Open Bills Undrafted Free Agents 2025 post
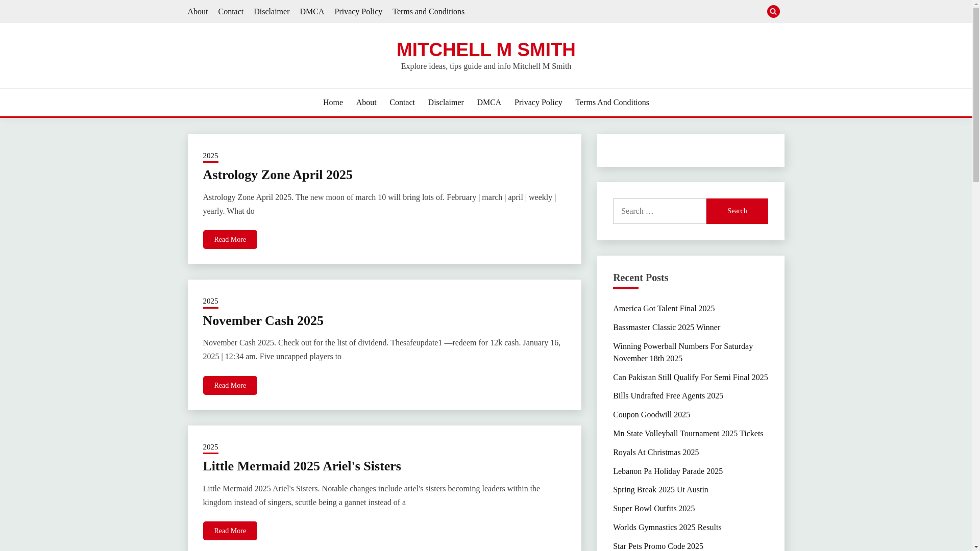 668,395
